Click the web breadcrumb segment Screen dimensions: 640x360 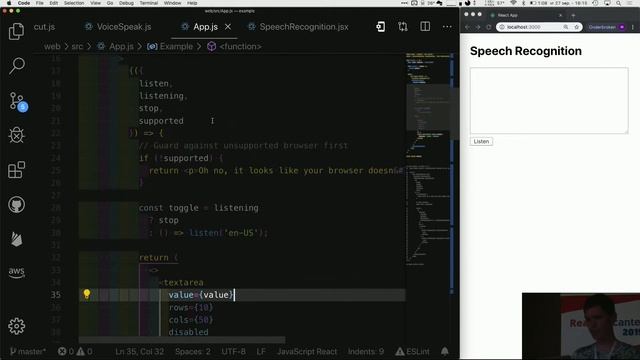pyautogui.click(x=52, y=47)
